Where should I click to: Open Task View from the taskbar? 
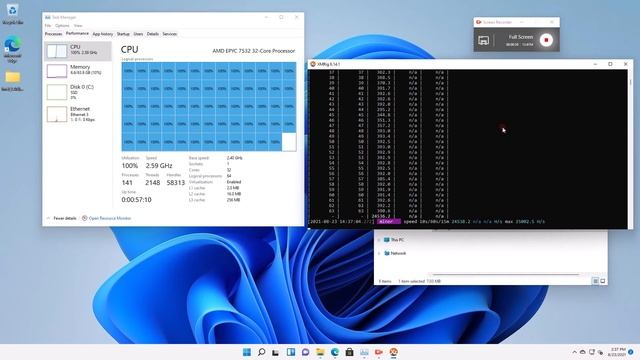coord(276,352)
